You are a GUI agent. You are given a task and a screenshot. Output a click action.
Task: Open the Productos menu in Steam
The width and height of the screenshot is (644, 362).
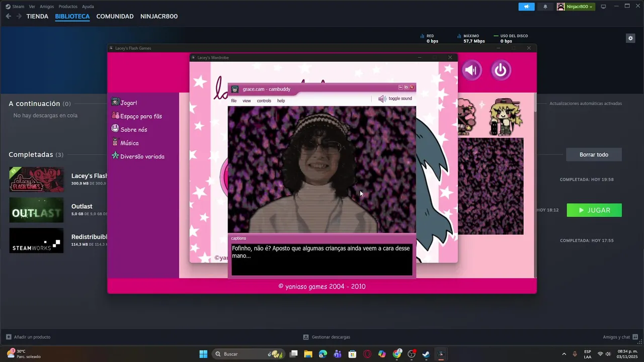(x=68, y=7)
